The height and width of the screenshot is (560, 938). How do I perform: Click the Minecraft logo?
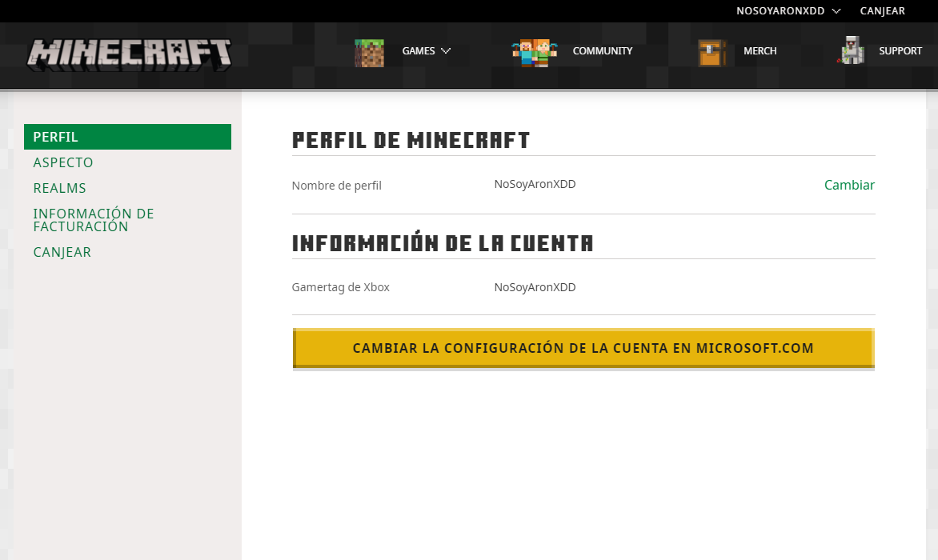point(129,54)
